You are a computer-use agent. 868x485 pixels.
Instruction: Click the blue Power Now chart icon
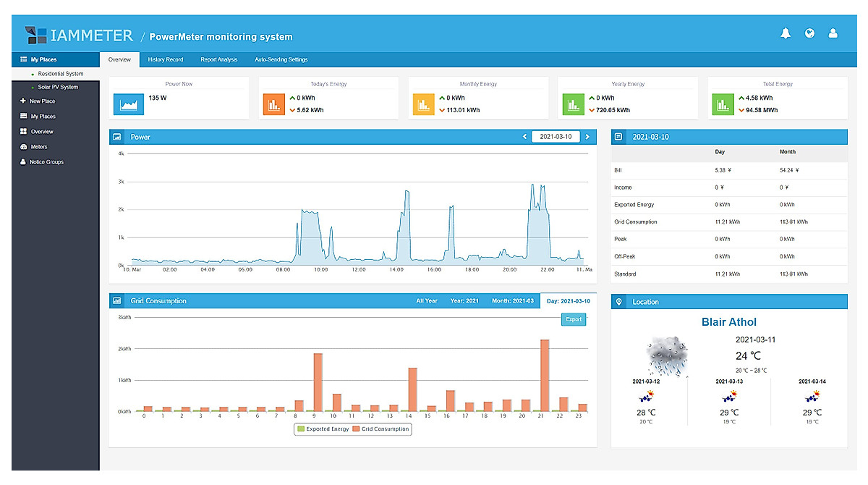(x=128, y=104)
